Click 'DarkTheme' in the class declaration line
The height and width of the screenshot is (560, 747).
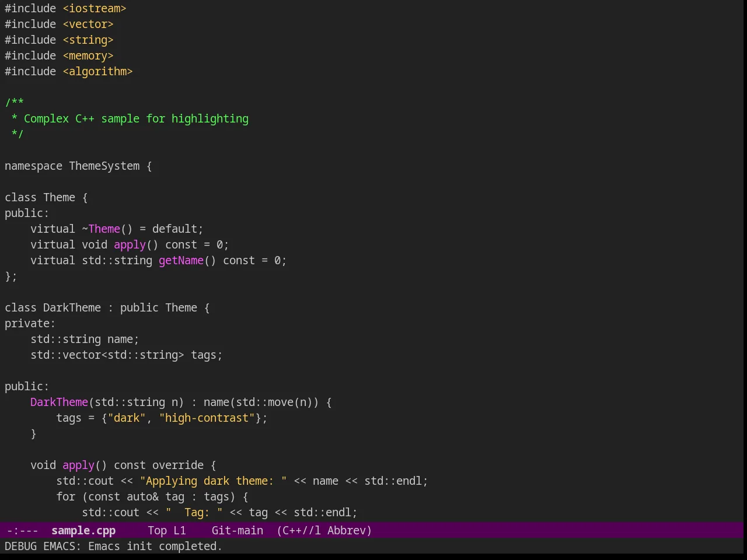click(x=72, y=307)
